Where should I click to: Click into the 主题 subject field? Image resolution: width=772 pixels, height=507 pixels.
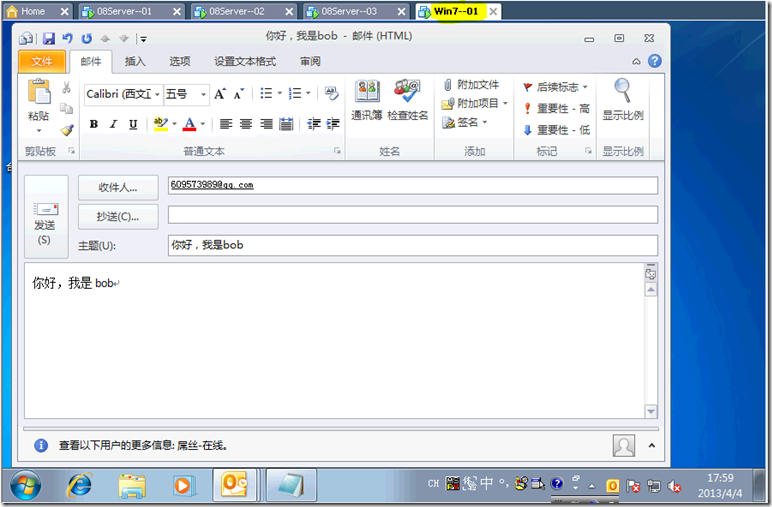tap(413, 245)
